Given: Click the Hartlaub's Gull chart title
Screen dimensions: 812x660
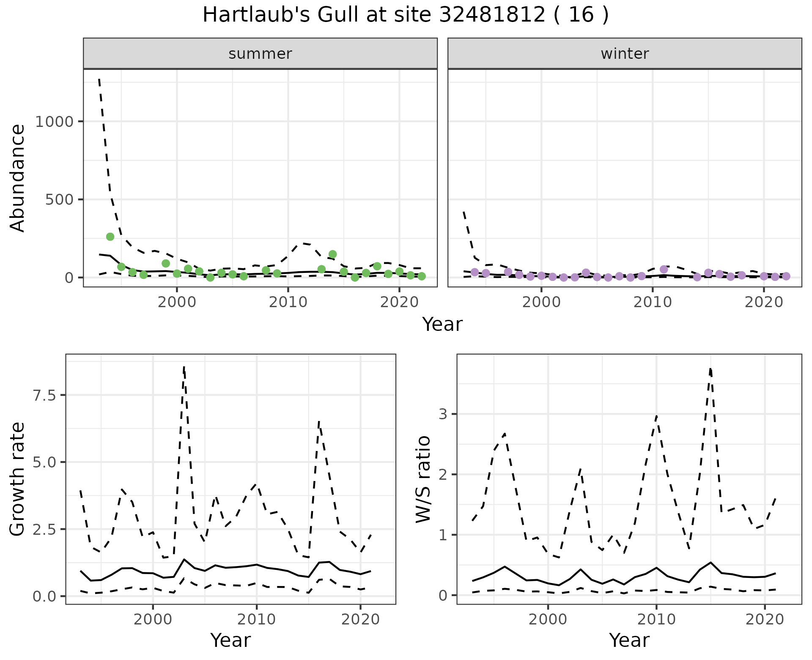Looking at the screenshot, I should click(406, 15).
